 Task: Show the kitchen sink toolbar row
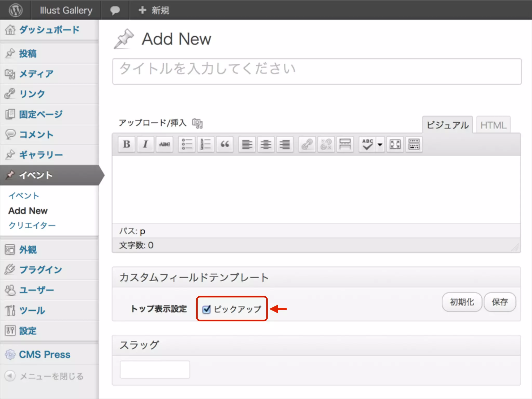click(x=414, y=144)
